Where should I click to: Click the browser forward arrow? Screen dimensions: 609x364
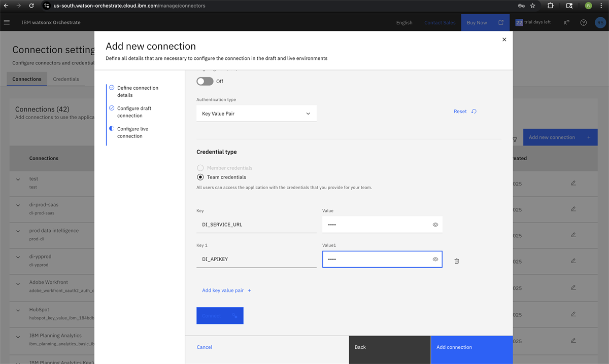click(19, 6)
